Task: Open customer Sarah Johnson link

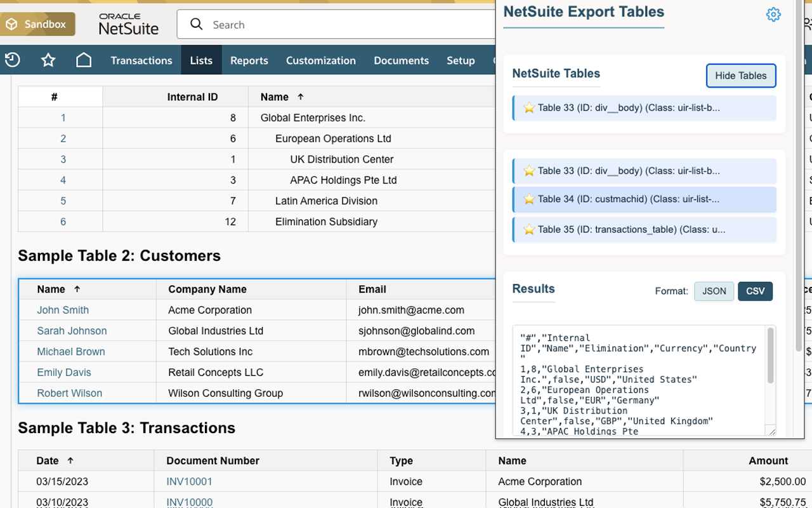Action: [x=72, y=331]
